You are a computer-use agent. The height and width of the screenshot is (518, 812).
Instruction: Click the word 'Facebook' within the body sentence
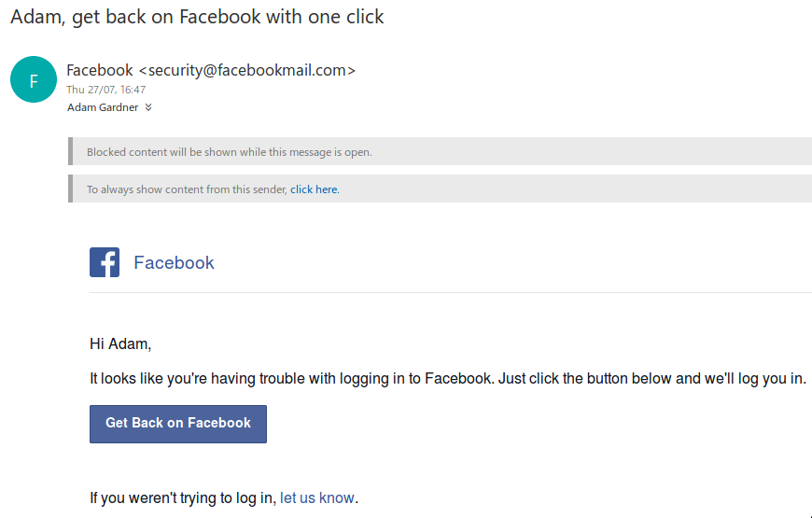[x=457, y=379]
